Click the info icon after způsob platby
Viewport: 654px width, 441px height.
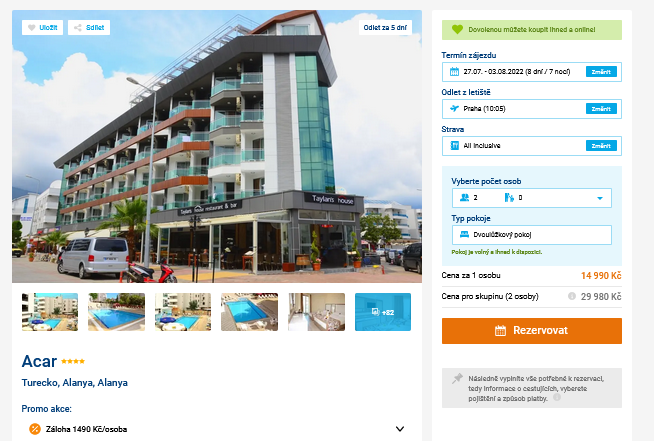[556, 397]
